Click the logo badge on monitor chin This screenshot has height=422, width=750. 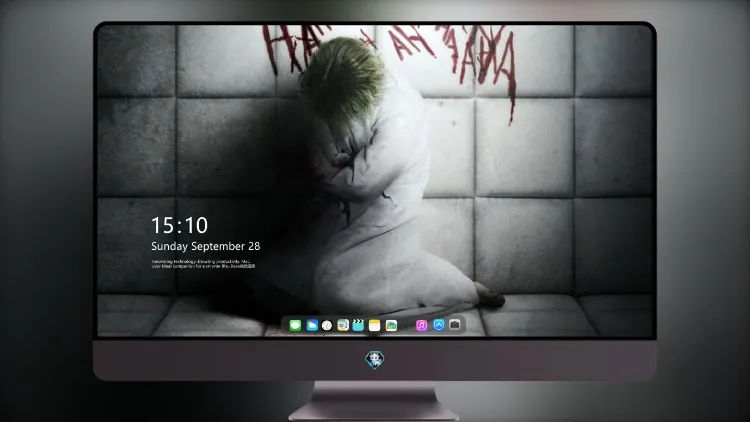pos(375,360)
